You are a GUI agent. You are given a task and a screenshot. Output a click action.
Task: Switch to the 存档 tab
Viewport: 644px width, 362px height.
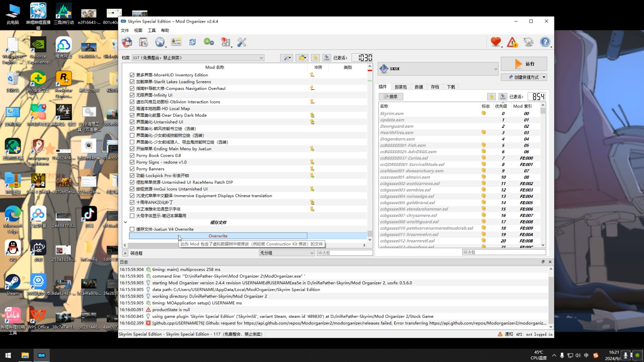click(435, 87)
